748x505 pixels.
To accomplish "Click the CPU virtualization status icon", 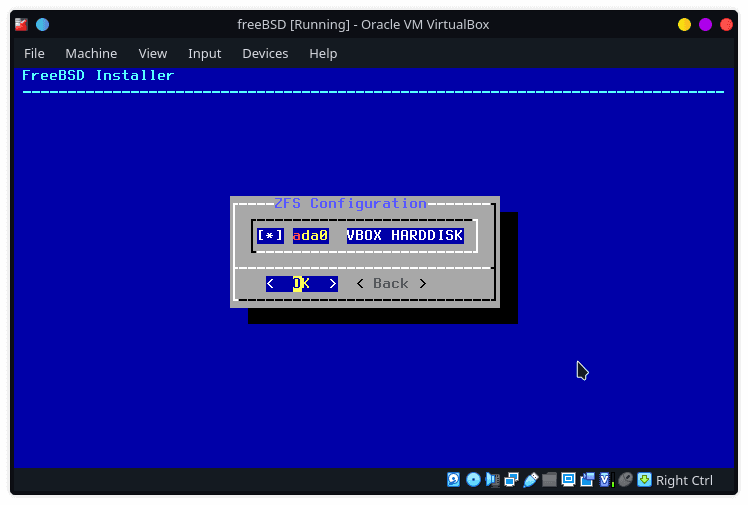I will pyautogui.click(x=606, y=480).
